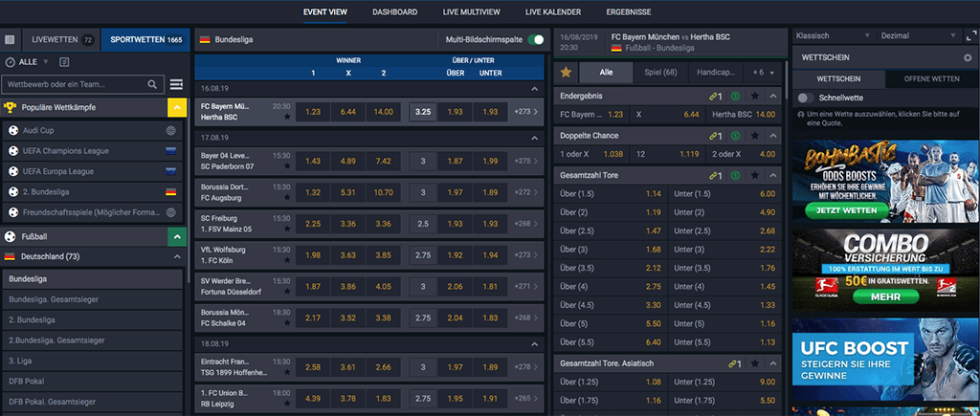Click the green cashout icon in Gesamtzahl Tore
This screenshot has width=980, height=416.
point(736,176)
